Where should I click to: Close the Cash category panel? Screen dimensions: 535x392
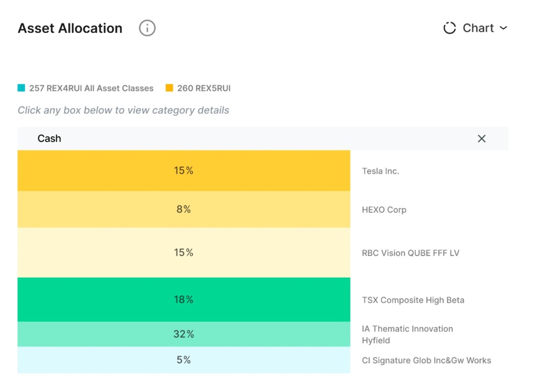click(481, 139)
